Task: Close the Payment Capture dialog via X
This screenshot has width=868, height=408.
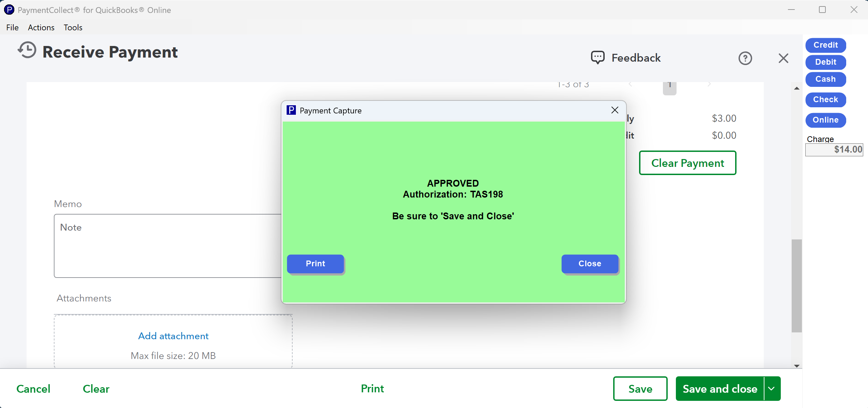Action: (615, 110)
